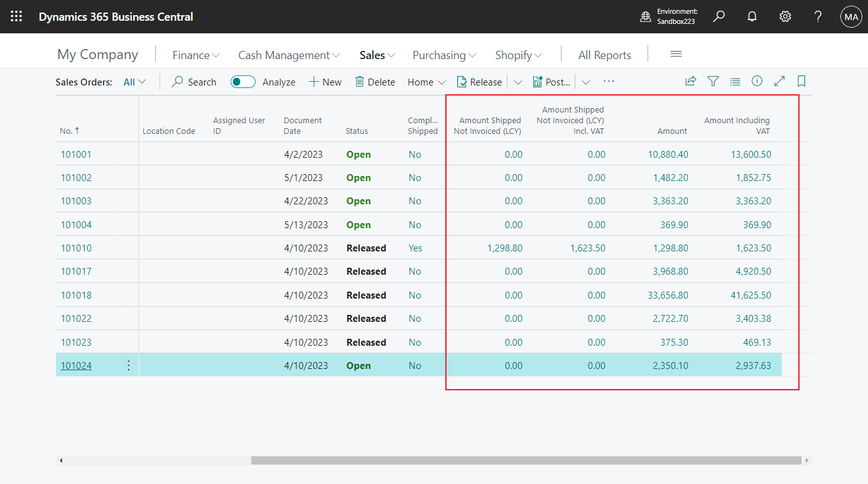Show page details with the info icon
868x484 pixels.
coord(757,81)
